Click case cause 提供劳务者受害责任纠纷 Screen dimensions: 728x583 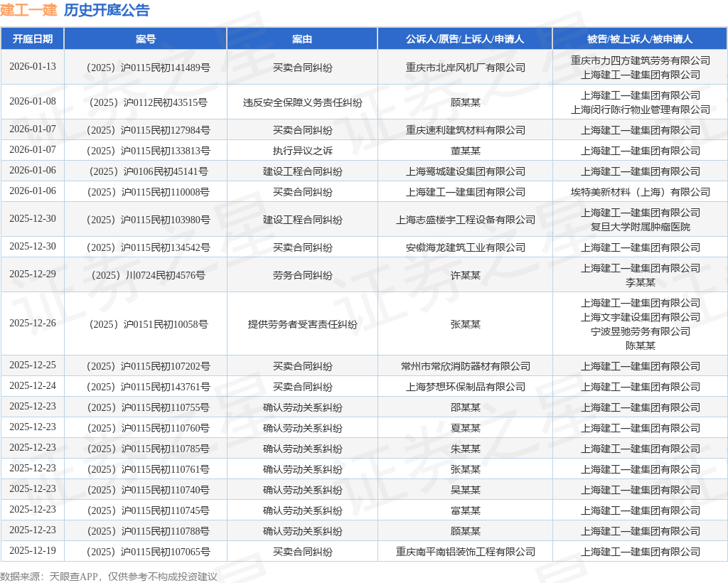[x=302, y=324]
